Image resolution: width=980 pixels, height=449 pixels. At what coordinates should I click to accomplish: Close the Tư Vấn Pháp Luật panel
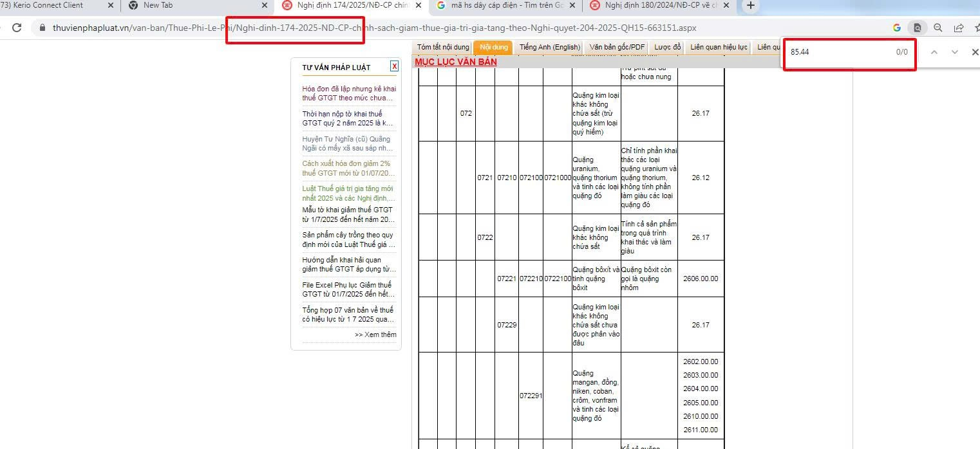point(394,66)
